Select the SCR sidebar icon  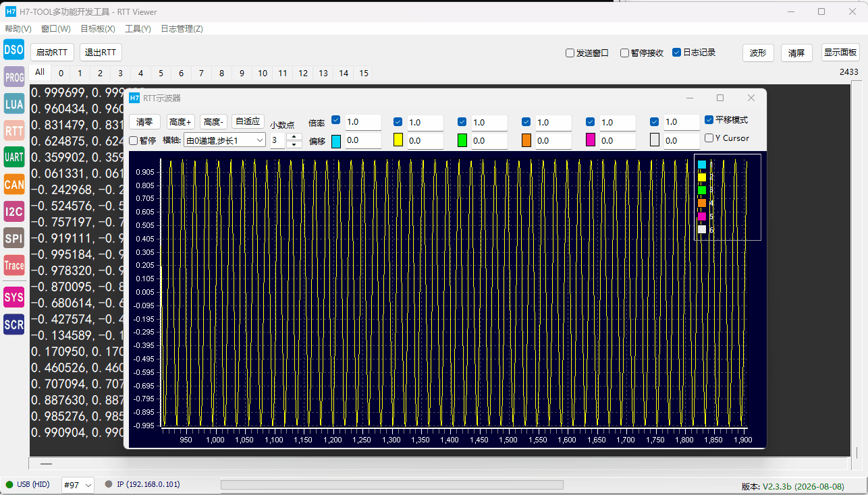pos(13,324)
